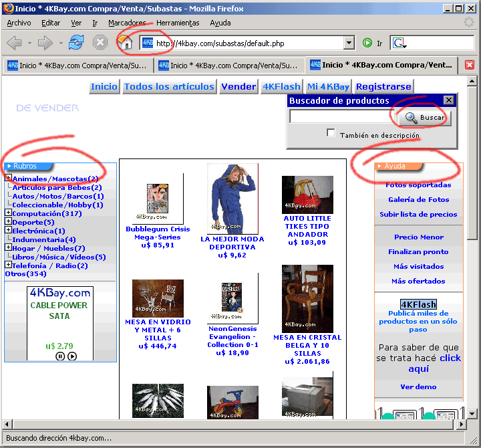Open Ver demo link
The height and width of the screenshot is (448, 481).
pyautogui.click(x=418, y=387)
